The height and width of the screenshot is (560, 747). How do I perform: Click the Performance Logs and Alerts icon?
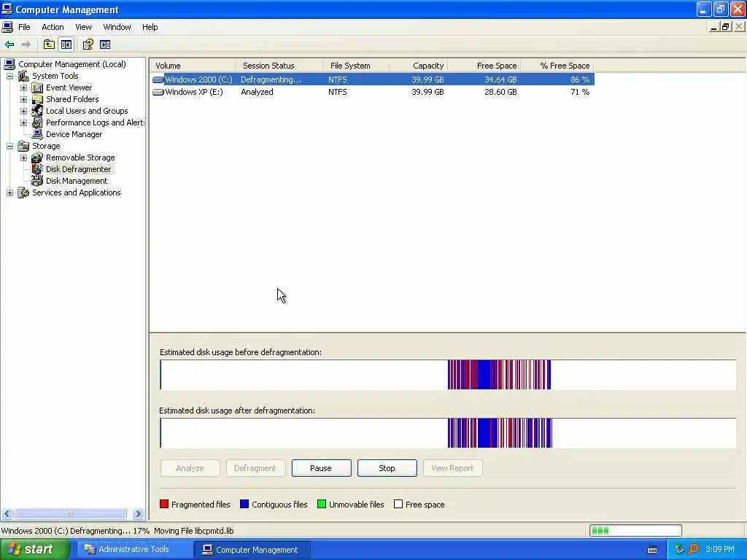point(37,122)
